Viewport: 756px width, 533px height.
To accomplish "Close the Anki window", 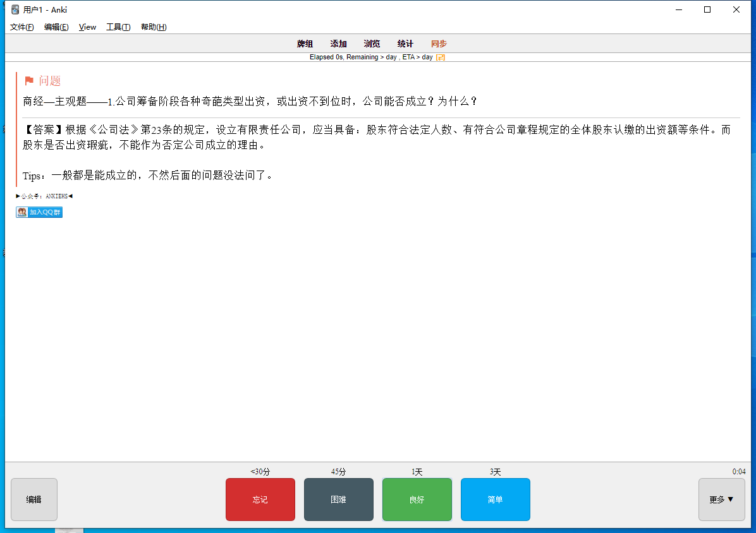I will pos(736,9).
